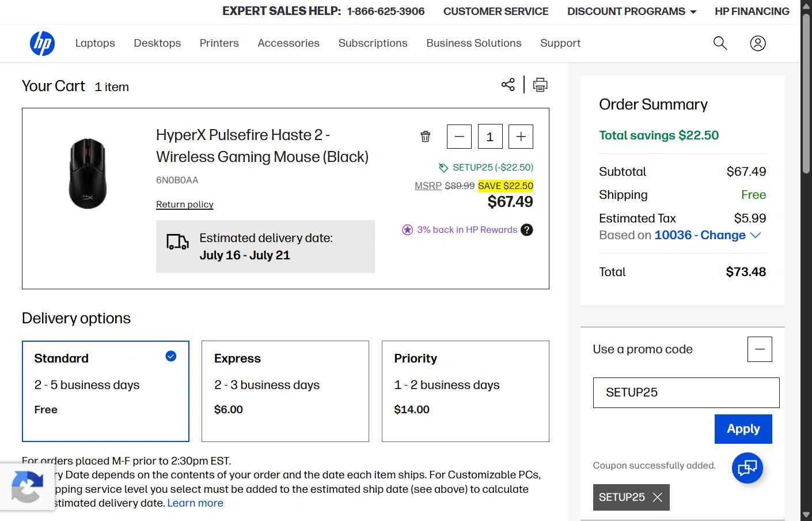The width and height of the screenshot is (812, 521).
Task: Open the Subscriptions menu
Action: [373, 43]
